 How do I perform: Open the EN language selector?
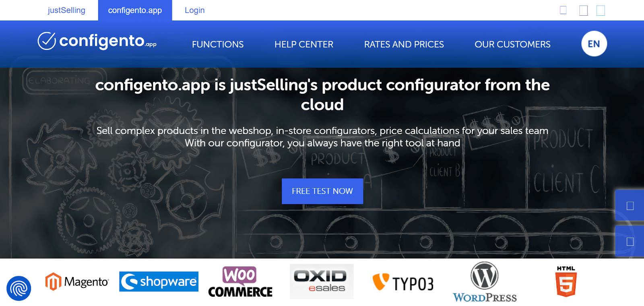[594, 44]
